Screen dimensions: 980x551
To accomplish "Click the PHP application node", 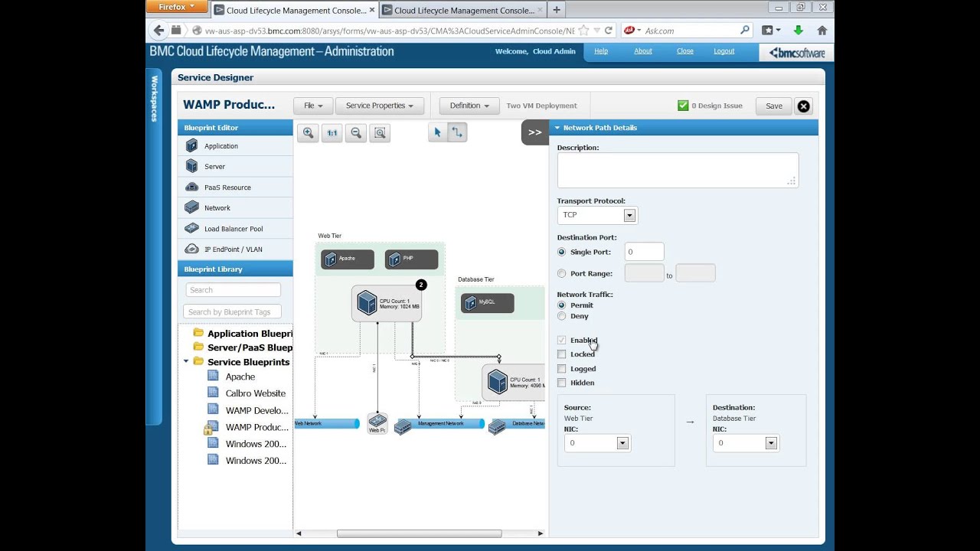I will 411,259.
